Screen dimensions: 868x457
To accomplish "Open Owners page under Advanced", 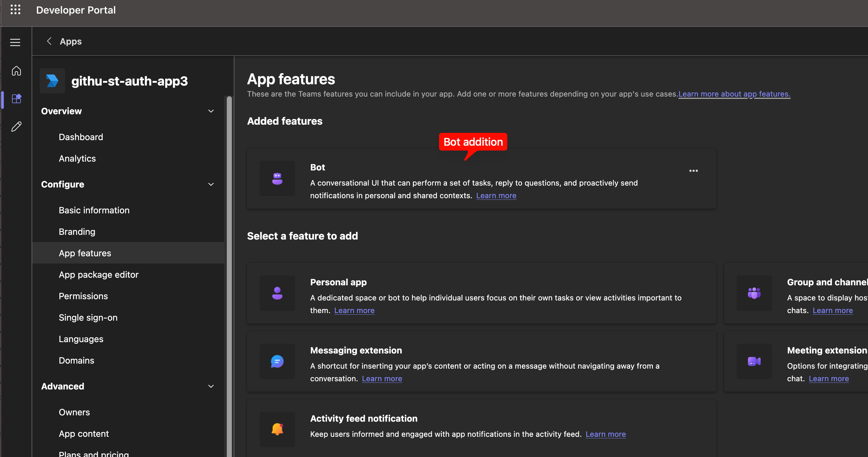I will click(74, 412).
